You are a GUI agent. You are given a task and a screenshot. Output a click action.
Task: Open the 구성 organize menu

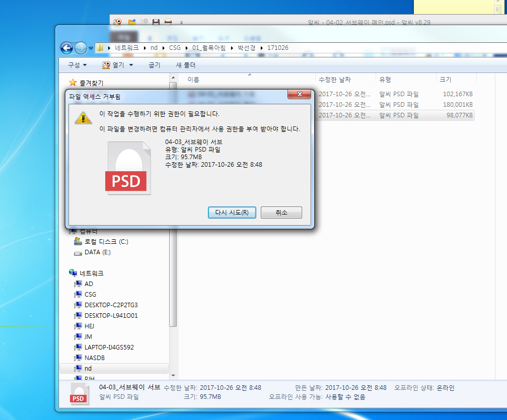[77, 65]
